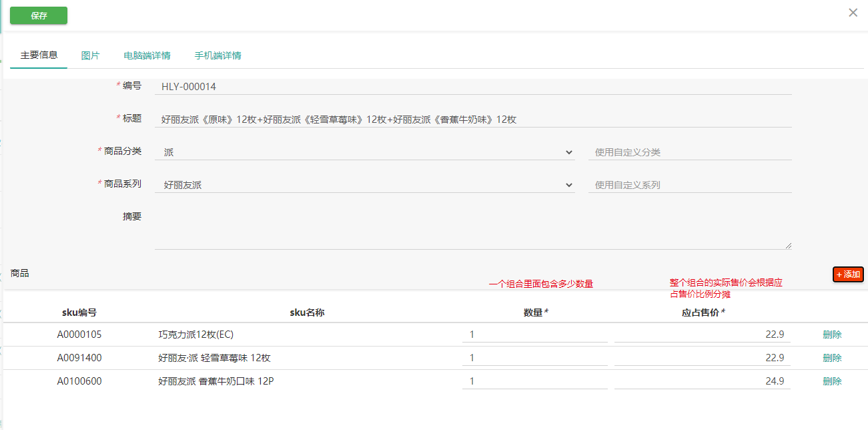The height and width of the screenshot is (430, 868).
Task: Open the 电脑端详情 tab
Action: 147,55
